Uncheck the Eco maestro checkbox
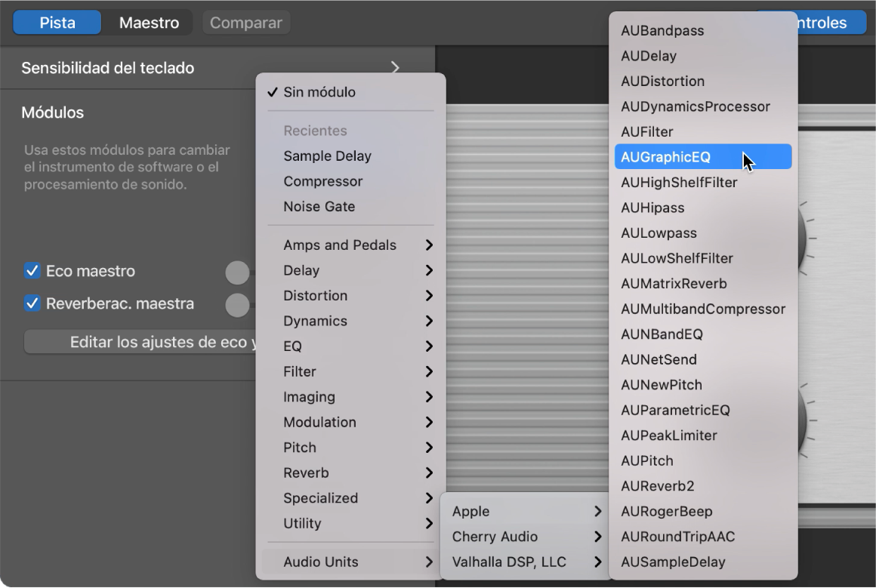 (31, 270)
